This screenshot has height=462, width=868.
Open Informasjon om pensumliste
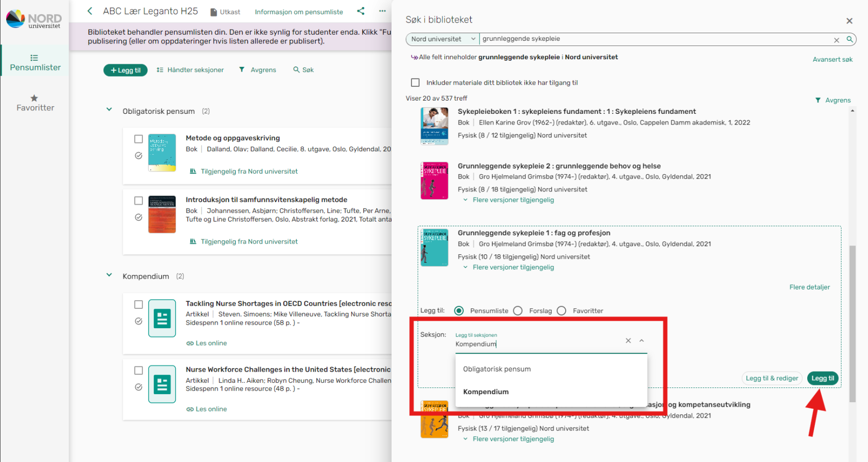coord(299,12)
